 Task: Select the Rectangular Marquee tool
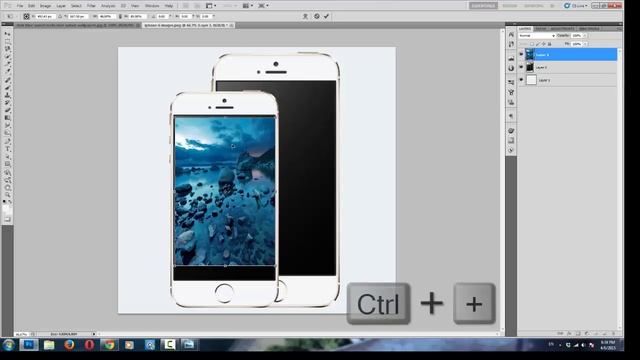(x=7, y=41)
